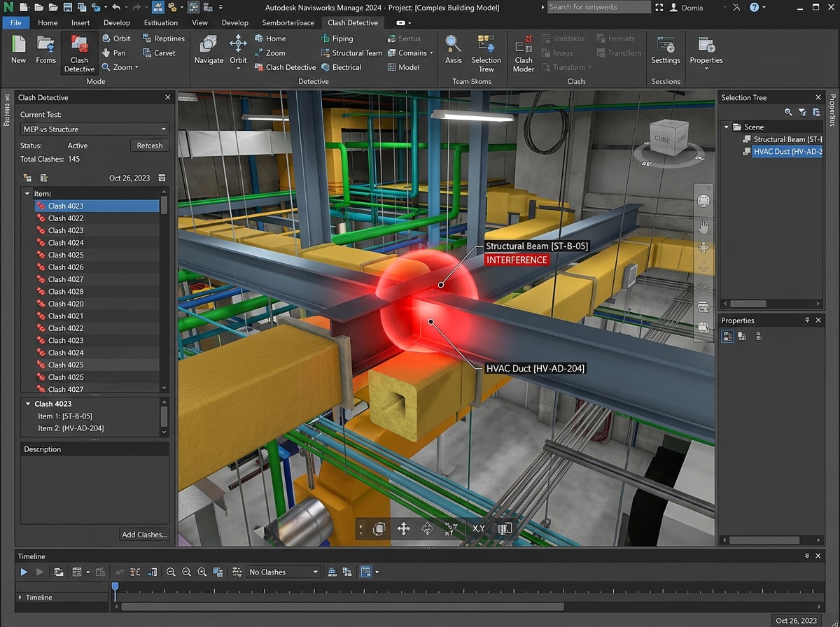This screenshot has height=627, width=840.
Task: Choose the Carvet tool in the ribbon
Action: point(159,52)
